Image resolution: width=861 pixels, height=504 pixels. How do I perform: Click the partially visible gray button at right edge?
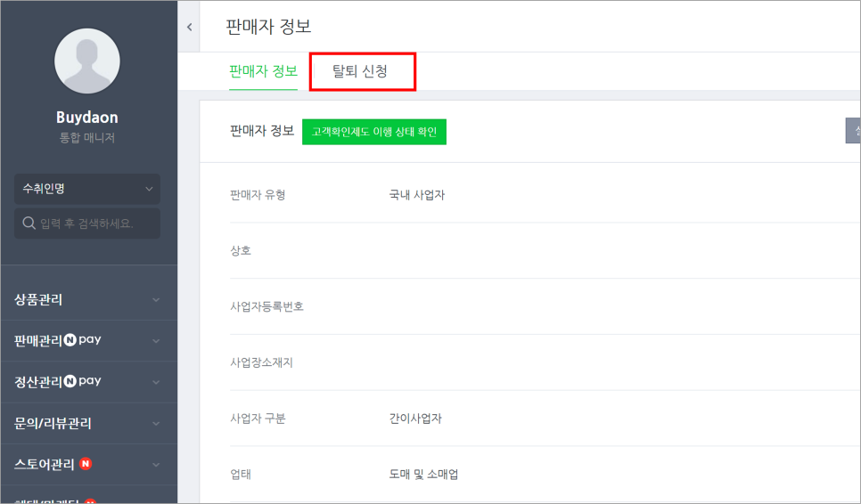pos(853,131)
